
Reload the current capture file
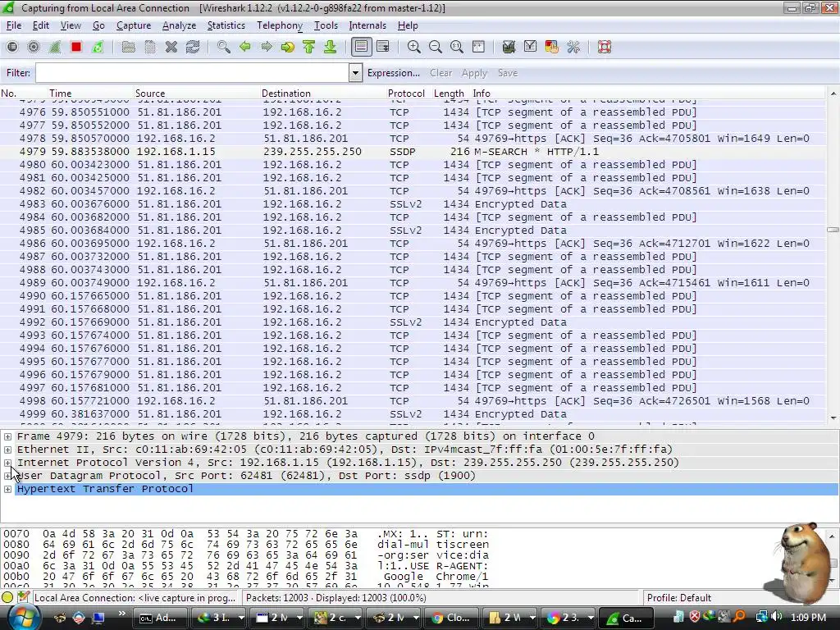pos(193,47)
